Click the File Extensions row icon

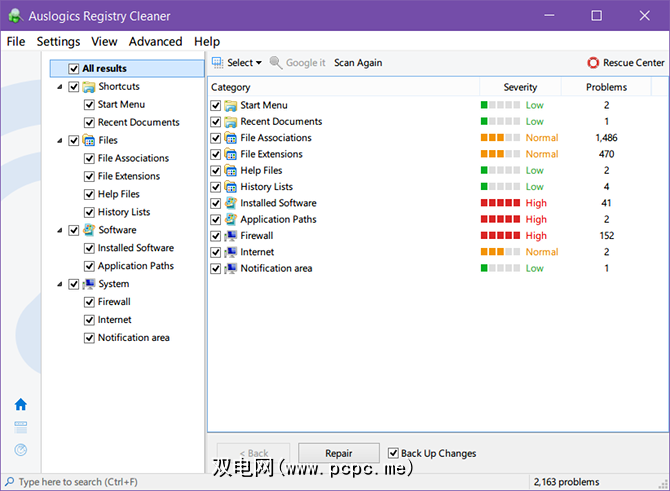pyautogui.click(x=231, y=154)
